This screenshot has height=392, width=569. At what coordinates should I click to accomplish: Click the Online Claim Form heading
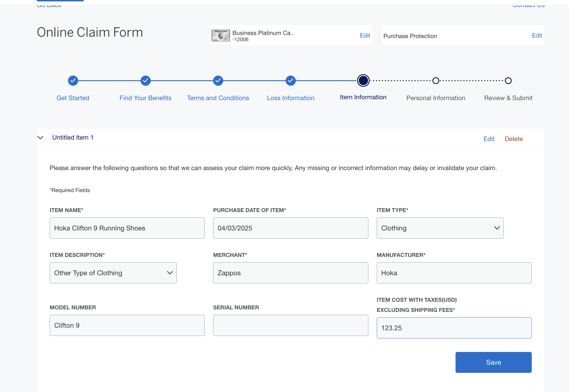click(90, 32)
